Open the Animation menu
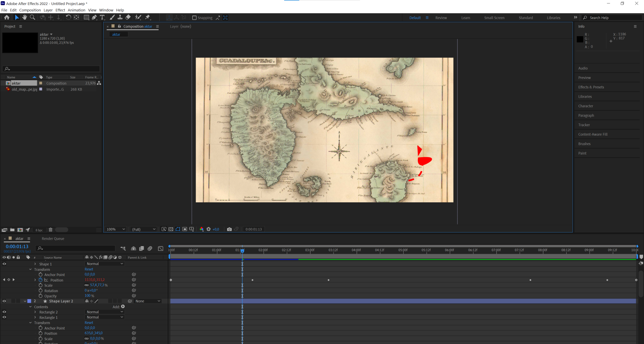Screen dimensions: 644x344 click(x=76, y=10)
